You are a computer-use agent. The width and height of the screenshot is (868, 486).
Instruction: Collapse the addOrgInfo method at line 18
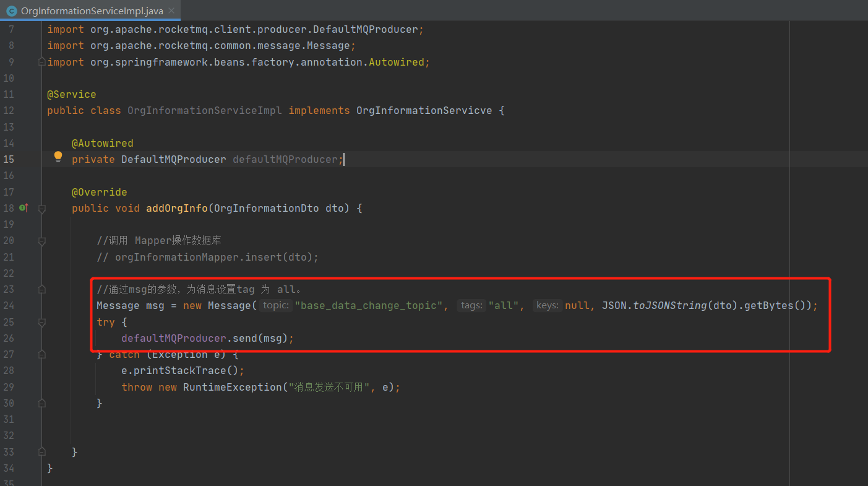(x=42, y=209)
